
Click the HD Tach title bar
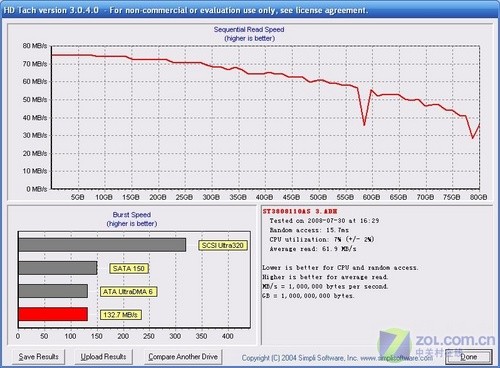(x=250, y=10)
